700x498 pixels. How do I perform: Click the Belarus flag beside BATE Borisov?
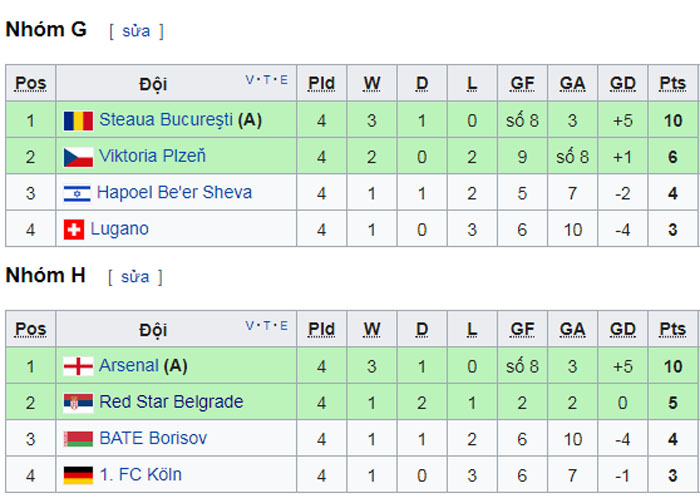click(78, 439)
